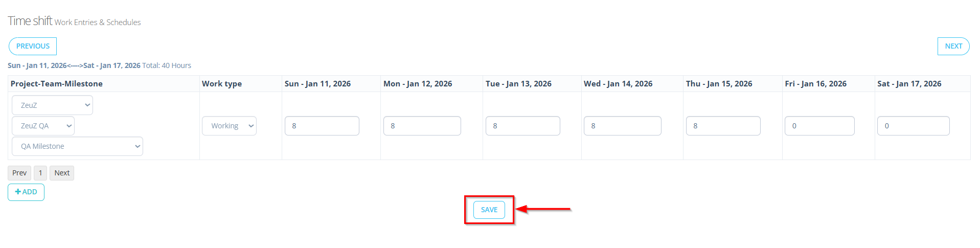
Task: Expand the ZeuZ QA team dropdown
Action: [43, 126]
